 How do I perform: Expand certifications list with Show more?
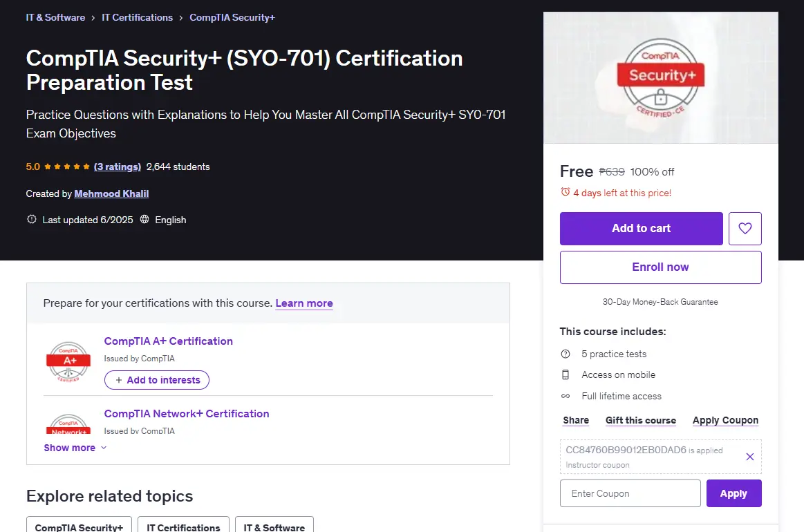[x=75, y=448]
